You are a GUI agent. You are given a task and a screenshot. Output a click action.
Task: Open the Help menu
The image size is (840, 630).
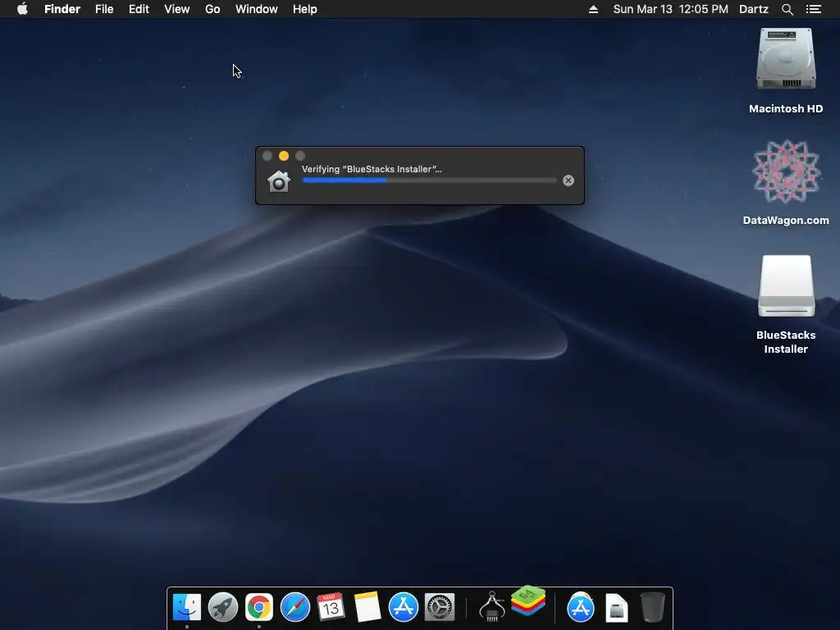point(305,9)
